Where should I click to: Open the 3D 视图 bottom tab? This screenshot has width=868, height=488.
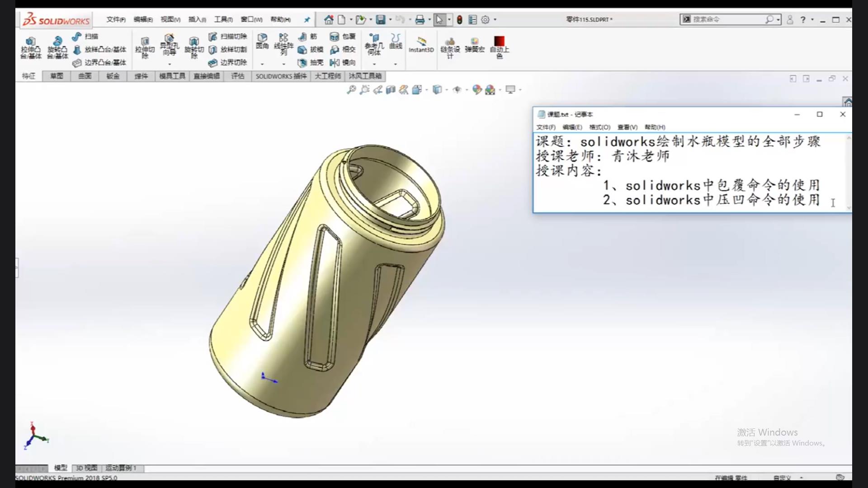pos(86,468)
